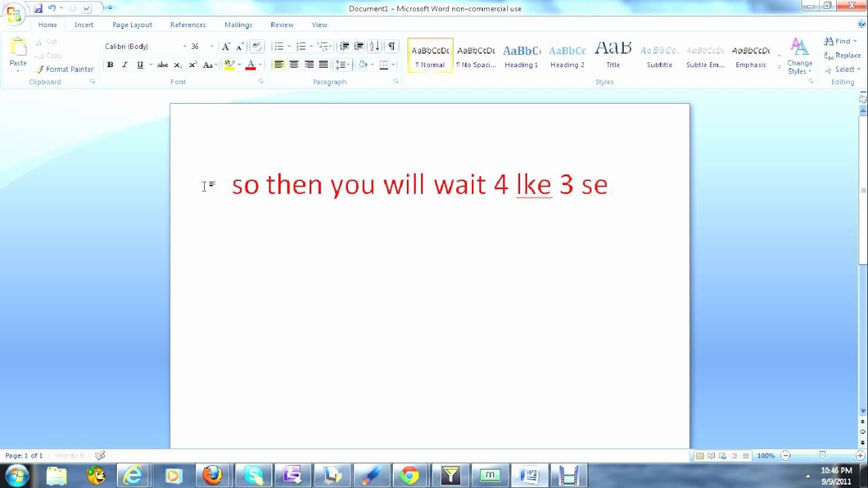The width and height of the screenshot is (868, 488).
Task: Open the font name dropdown
Action: 184,46
